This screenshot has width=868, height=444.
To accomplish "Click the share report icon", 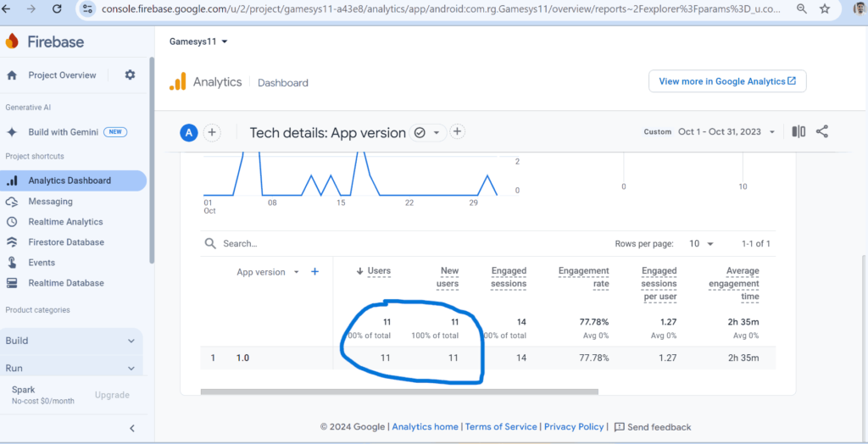I will 821,131.
